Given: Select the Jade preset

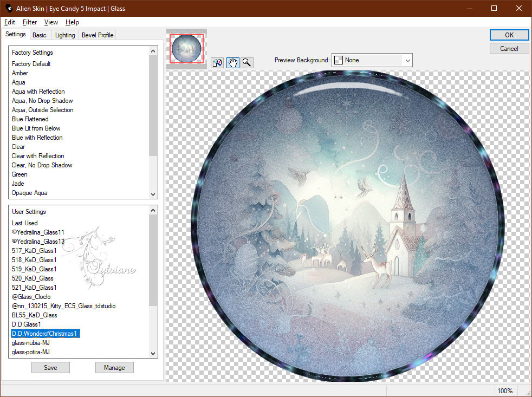Looking at the screenshot, I should [x=18, y=183].
